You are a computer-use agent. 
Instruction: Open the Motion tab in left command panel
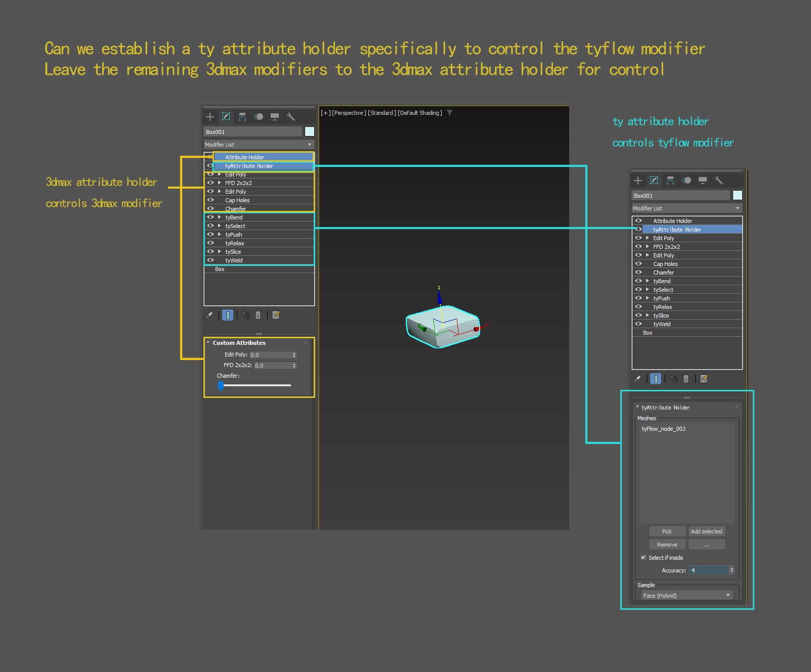coord(259,117)
